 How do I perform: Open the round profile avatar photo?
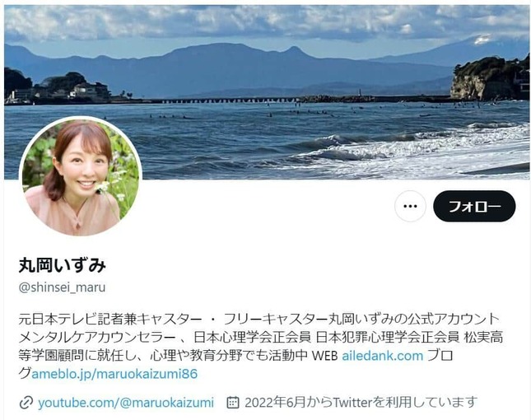[81, 176]
